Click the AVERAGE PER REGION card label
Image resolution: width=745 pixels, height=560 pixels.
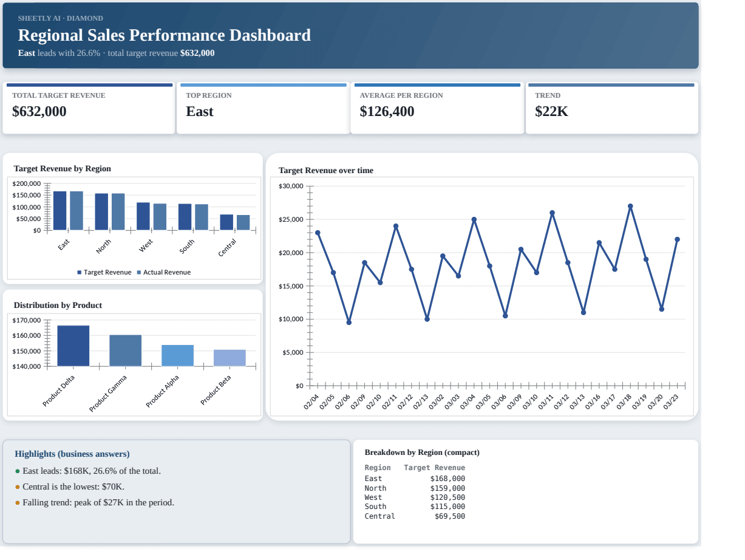401,95
